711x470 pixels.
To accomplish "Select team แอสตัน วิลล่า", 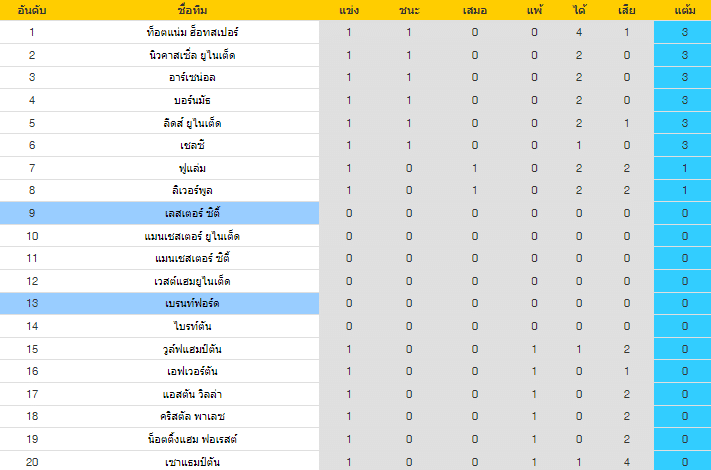I will pyautogui.click(x=192, y=394).
